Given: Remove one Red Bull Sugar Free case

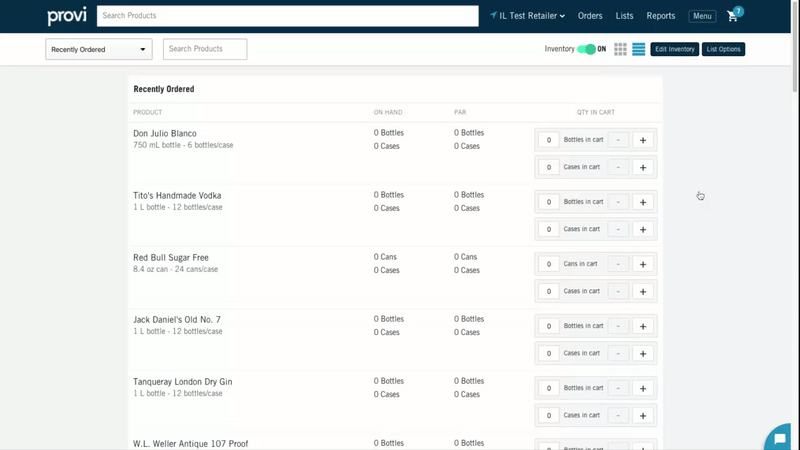Looking at the screenshot, I should (x=618, y=291).
